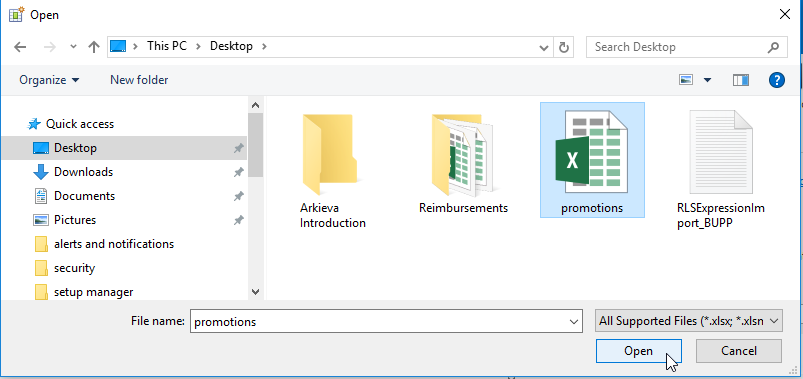Open the All Supported Files type dropdown
This screenshot has width=803, height=379.
[x=689, y=321]
